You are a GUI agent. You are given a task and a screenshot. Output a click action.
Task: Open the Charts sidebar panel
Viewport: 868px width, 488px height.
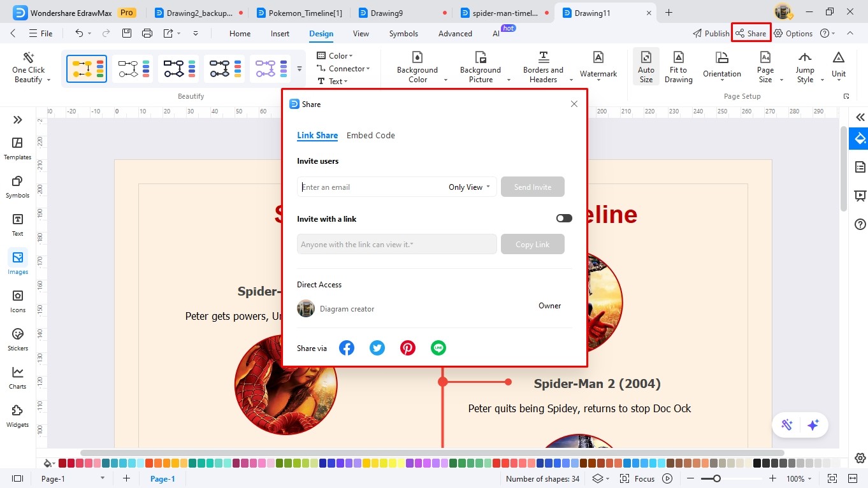18,378
